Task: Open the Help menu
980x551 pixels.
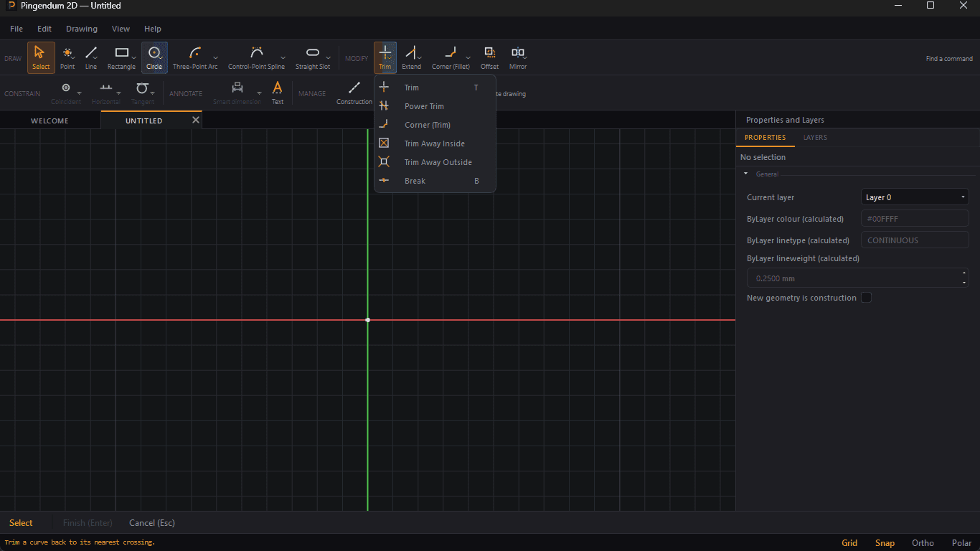Action: pos(153,29)
